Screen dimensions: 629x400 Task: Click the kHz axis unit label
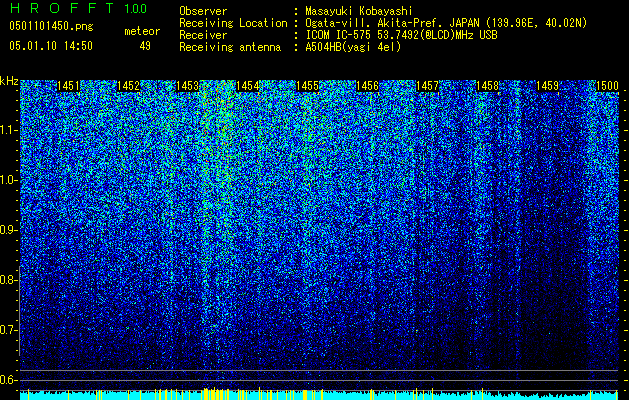[9, 81]
